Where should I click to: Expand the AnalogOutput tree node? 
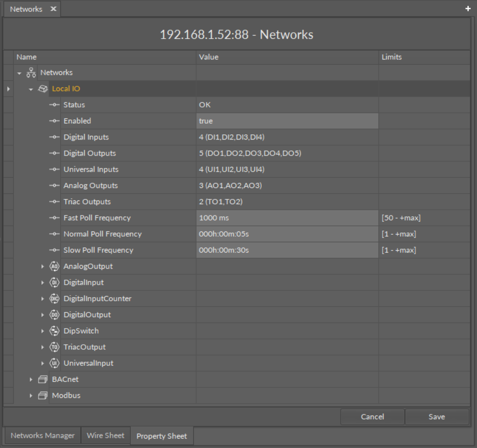point(44,266)
